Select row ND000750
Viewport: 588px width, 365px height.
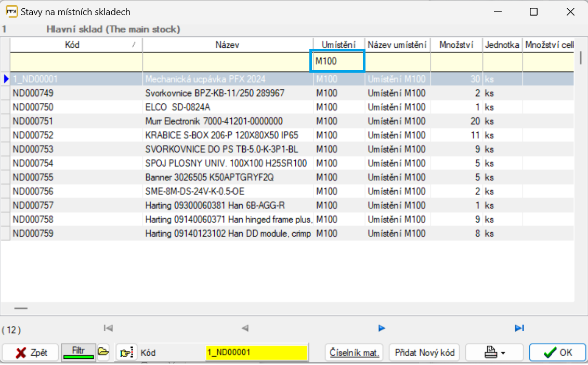coord(292,107)
